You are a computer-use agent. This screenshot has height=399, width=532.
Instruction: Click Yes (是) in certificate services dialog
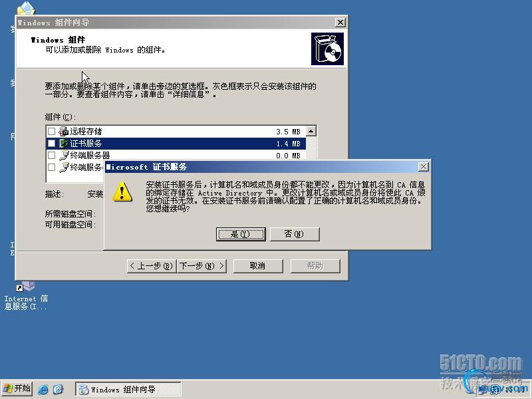tap(241, 234)
